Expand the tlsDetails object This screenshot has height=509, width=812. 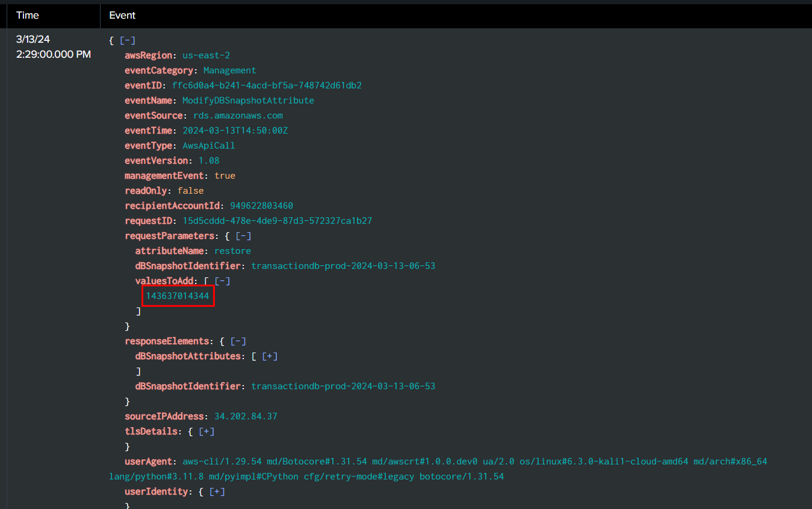(206, 431)
